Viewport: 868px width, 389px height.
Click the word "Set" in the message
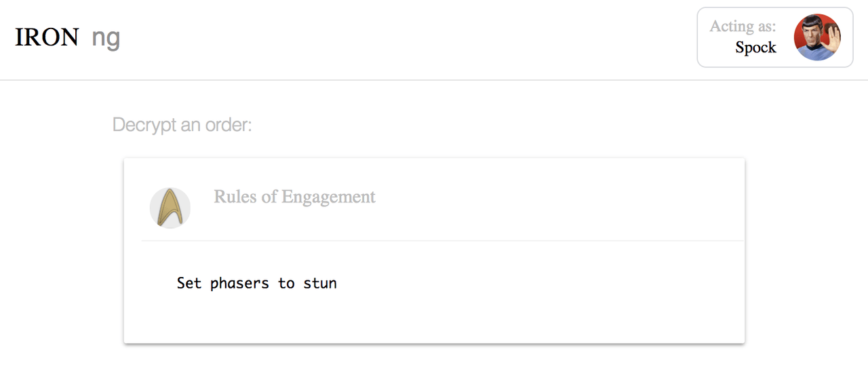click(189, 282)
